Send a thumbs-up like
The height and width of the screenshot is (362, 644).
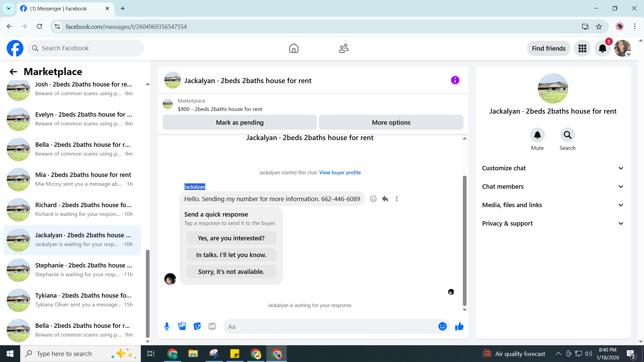[459, 326]
